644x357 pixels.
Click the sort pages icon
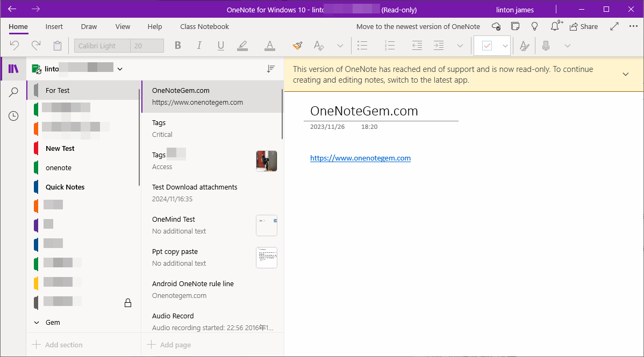[x=271, y=69]
